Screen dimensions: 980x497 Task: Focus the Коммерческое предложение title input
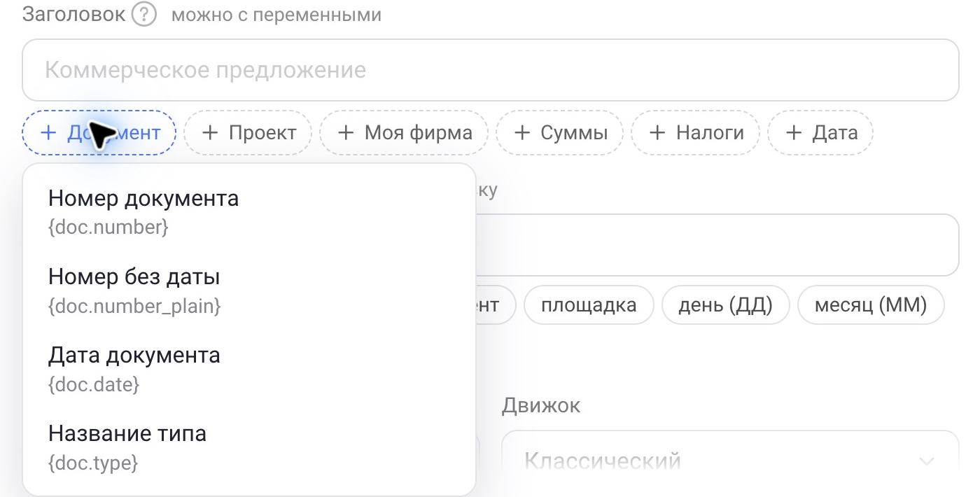coord(490,70)
